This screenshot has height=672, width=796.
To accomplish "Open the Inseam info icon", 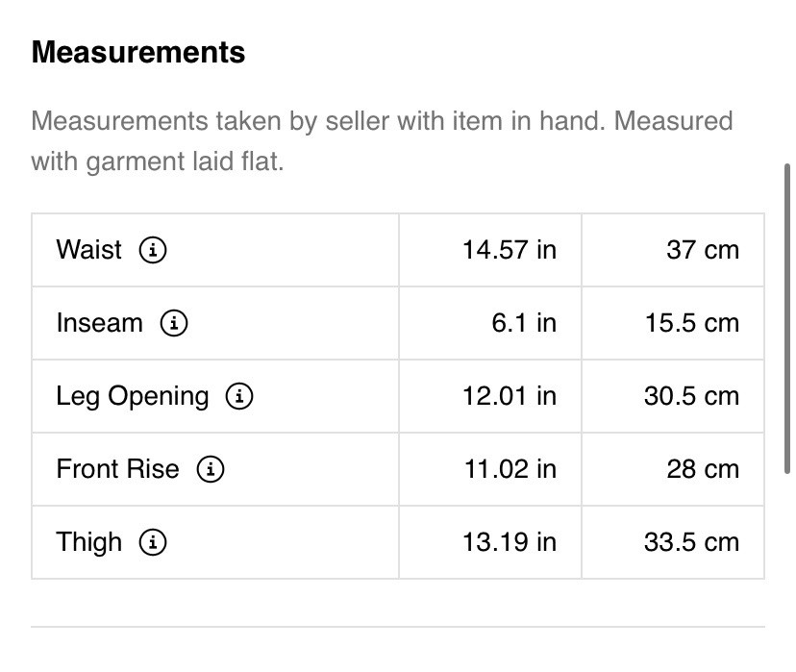I will (174, 323).
